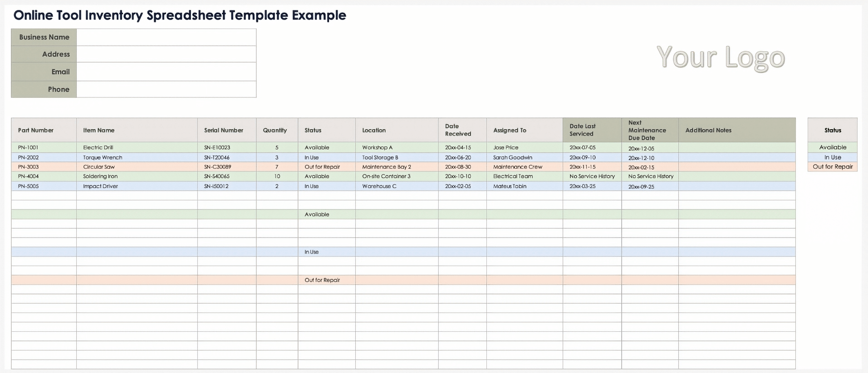Click Maintenance Crew assigned cell

tap(525, 167)
